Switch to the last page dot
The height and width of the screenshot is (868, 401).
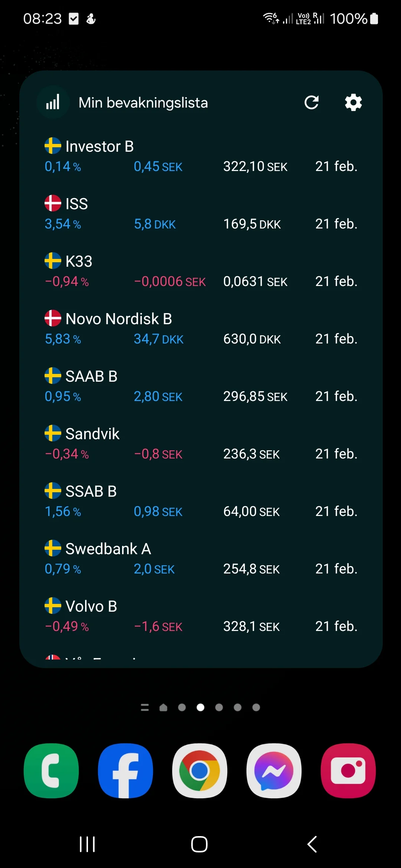tap(256, 707)
